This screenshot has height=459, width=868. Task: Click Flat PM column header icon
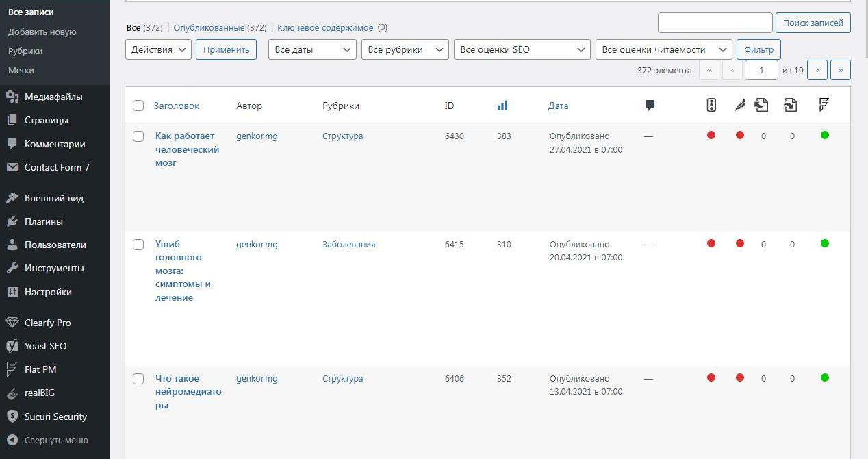(x=824, y=105)
